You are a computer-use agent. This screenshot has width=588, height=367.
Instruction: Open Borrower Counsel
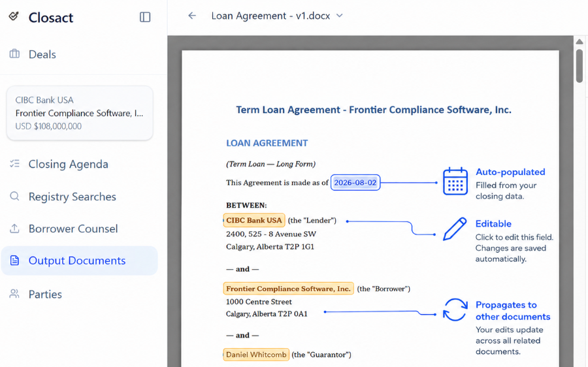(73, 229)
